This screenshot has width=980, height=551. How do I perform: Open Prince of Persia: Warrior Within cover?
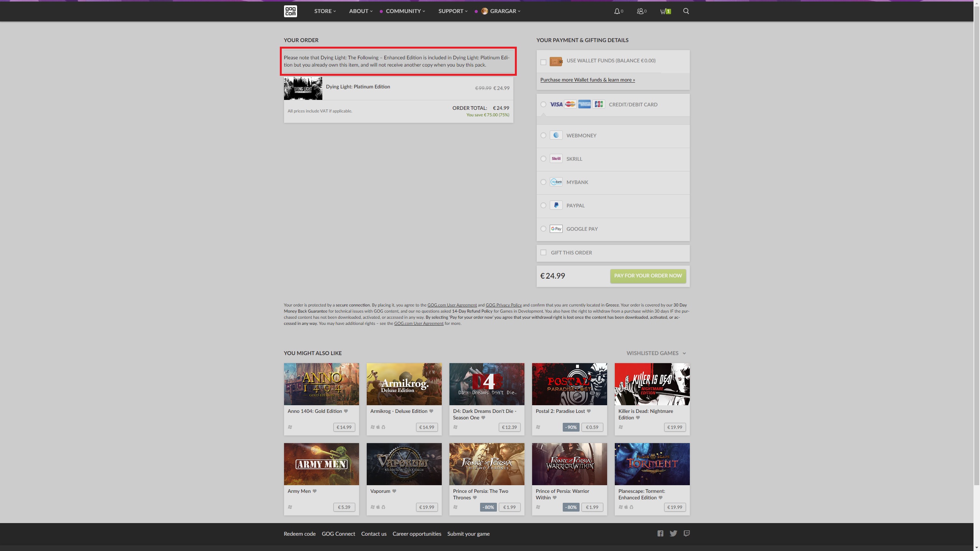coord(569,464)
